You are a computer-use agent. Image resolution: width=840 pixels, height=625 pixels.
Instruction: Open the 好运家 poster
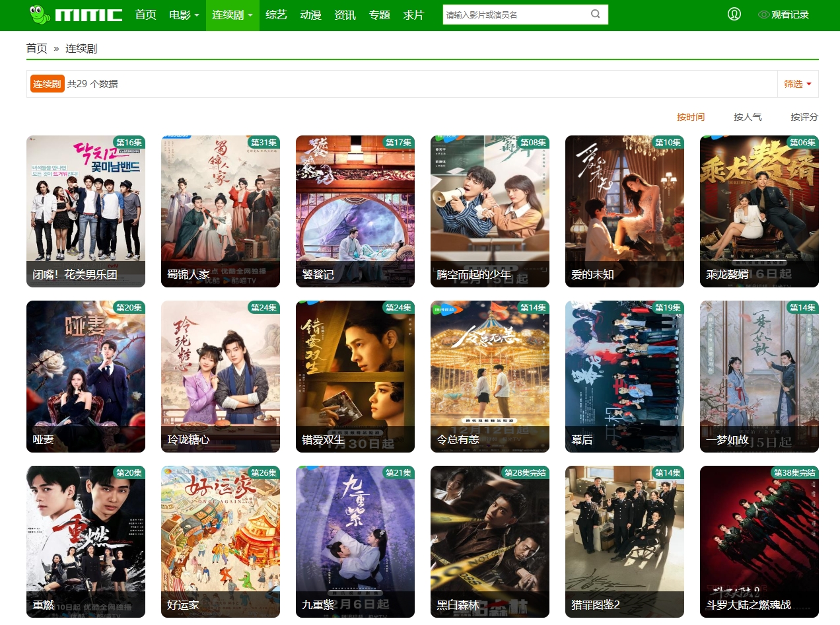tap(221, 542)
